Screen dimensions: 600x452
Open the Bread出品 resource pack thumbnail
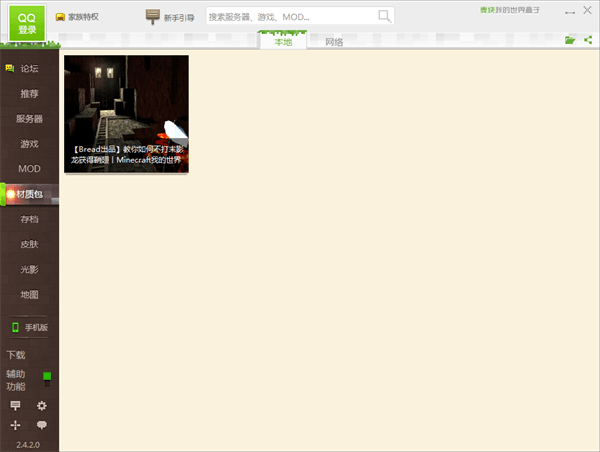pos(126,114)
